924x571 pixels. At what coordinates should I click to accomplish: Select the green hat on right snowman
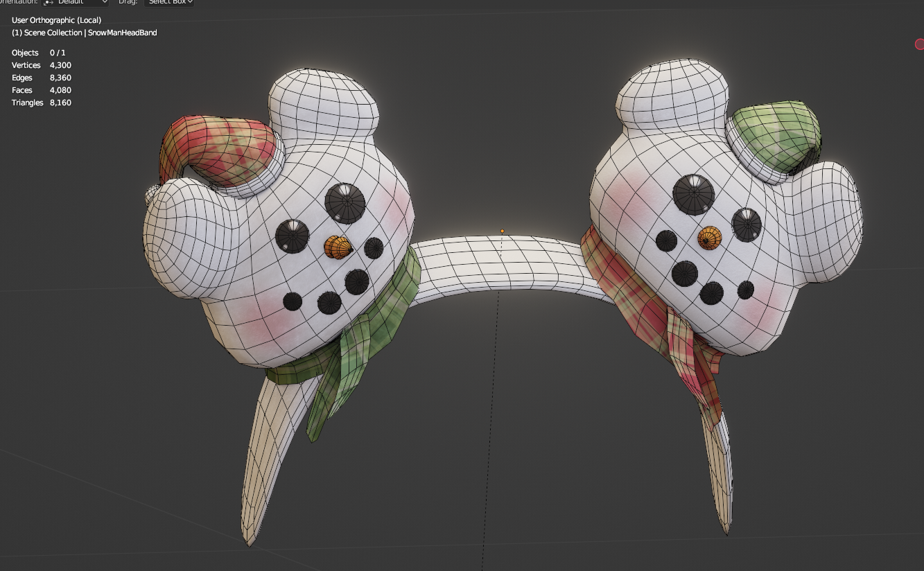click(x=775, y=136)
